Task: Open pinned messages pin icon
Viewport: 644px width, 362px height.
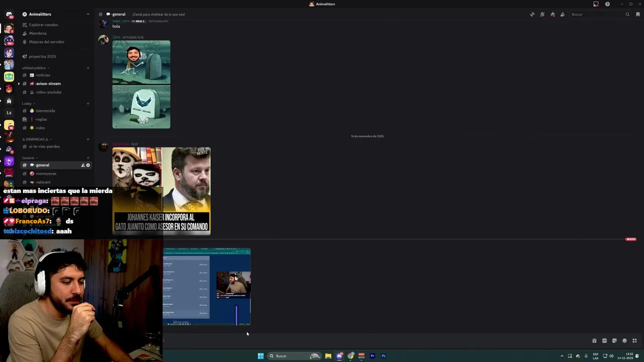Action: click(x=552, y=14)
